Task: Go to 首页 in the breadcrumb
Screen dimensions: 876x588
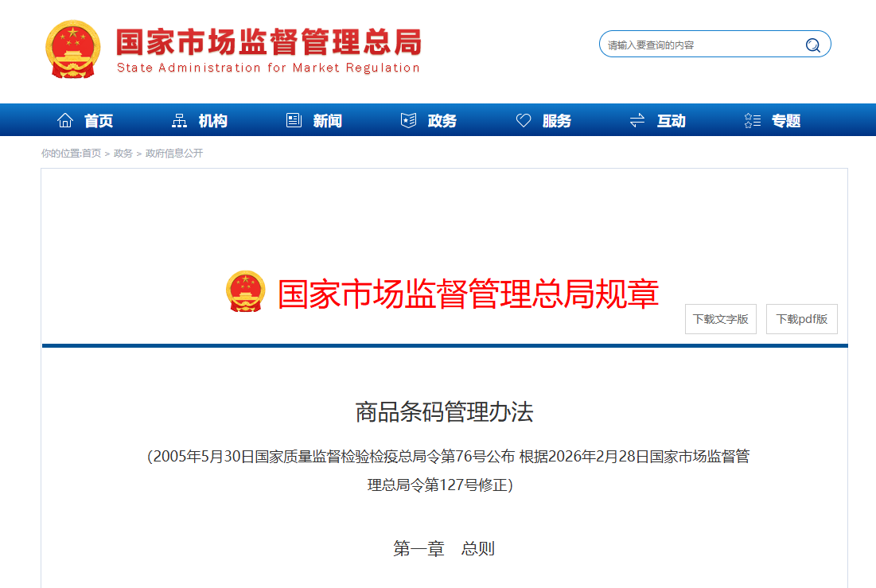Action: click(91, 153)
